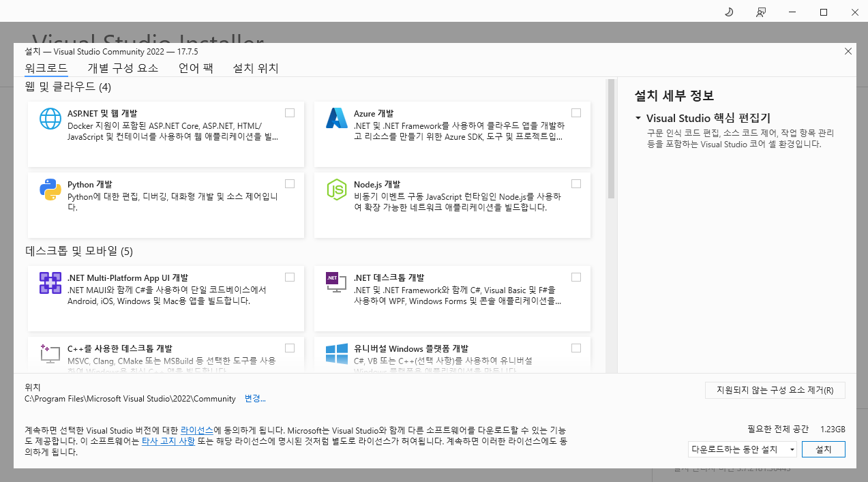Click the 데스크톱 및 모바일 (5) heading
This screenshot has width=868, height=482.
(x=79, y=251)
